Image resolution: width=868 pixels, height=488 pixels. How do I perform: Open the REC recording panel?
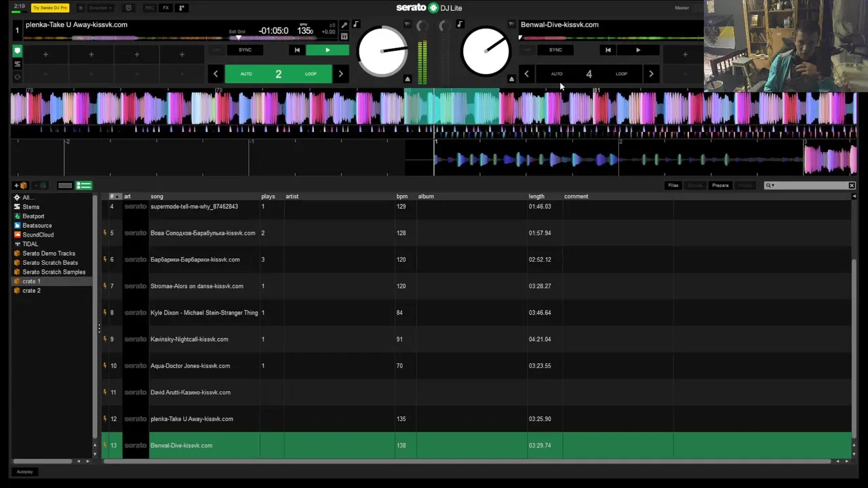(x=149, y=7)
